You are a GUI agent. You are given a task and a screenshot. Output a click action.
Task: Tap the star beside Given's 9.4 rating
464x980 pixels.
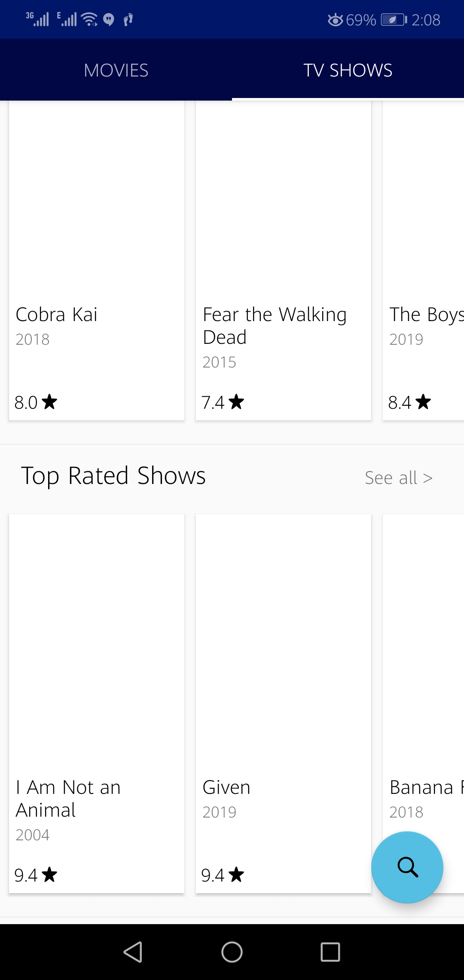click(x=236, y=875)
